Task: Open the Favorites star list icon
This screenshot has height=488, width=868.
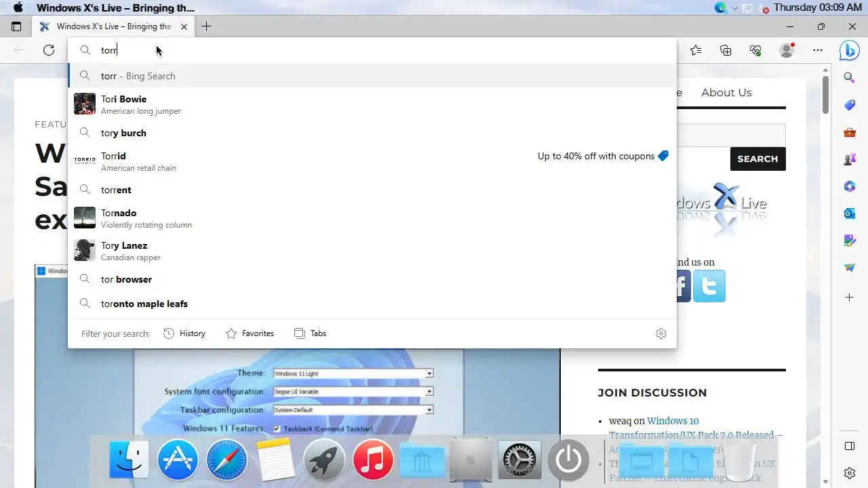Action: click(696, 50)
